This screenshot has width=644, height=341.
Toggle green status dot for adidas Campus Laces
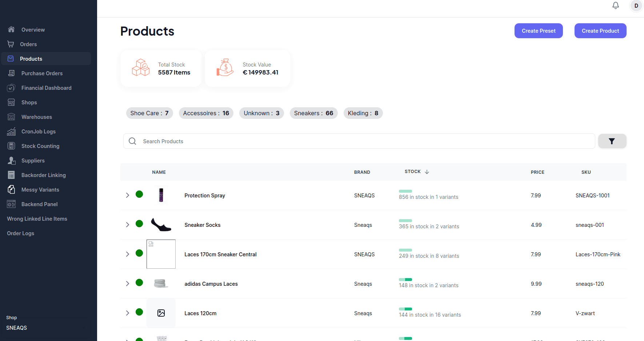(x=139, y=282)
